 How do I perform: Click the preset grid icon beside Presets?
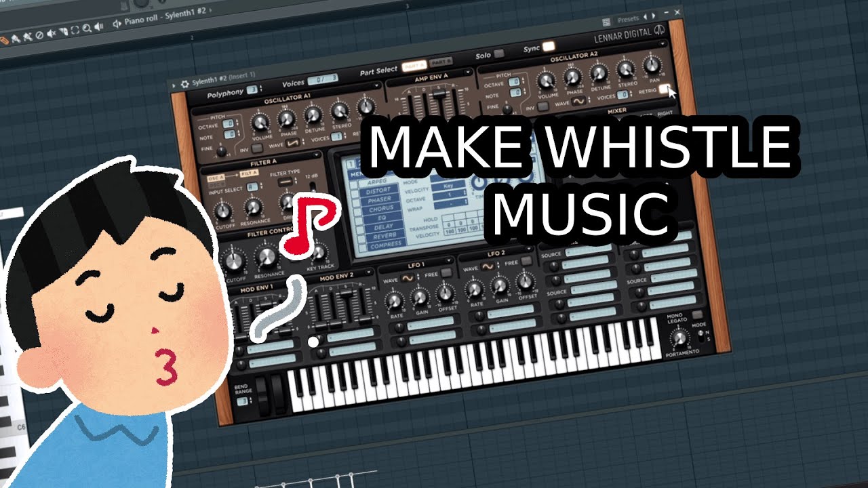click(x=606, y=22)
